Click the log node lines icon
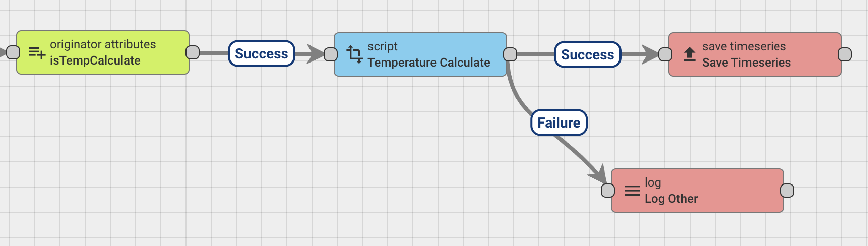868x246 pixels. click(x=632, y=191)
